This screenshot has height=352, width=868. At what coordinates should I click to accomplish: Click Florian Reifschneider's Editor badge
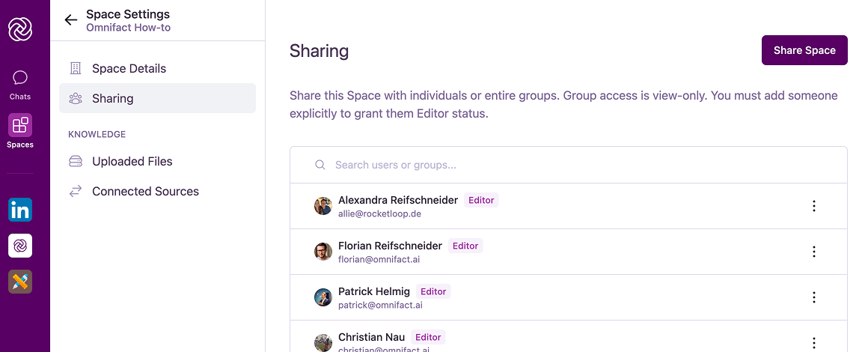click(465, 246)
